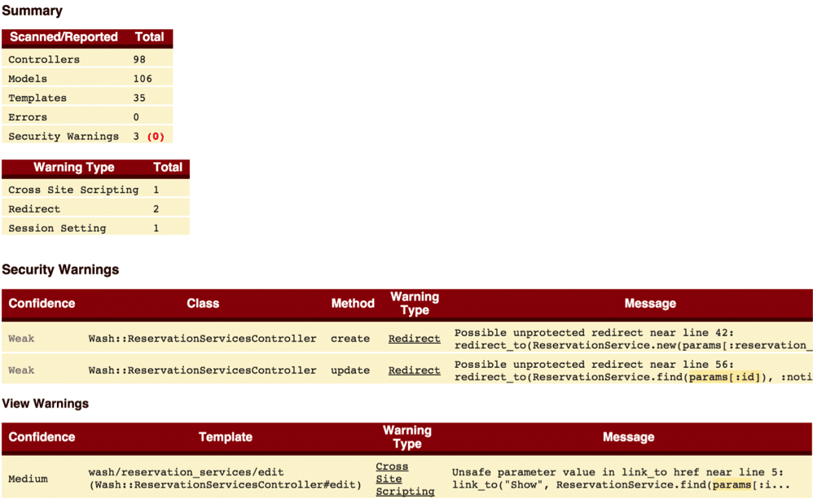
Task: Select the Cross Site Scripting summary row
Action: pyautogui.click(x=73, y=190)
